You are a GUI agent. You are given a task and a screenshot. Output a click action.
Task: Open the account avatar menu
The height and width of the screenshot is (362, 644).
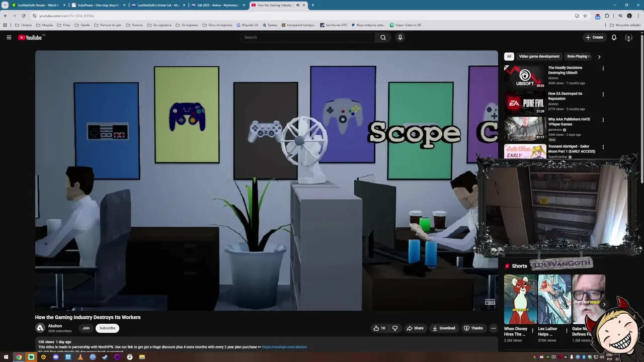click(628, 37)
